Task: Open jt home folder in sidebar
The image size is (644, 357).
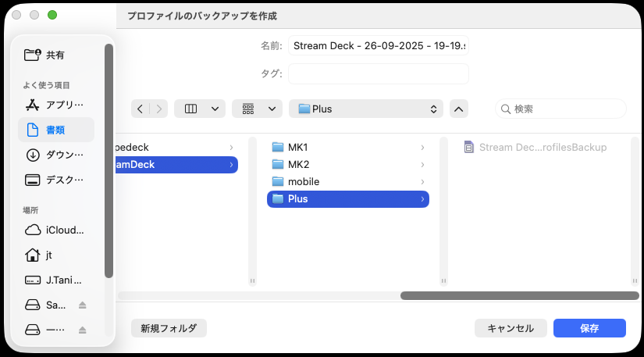Action: 56,255
